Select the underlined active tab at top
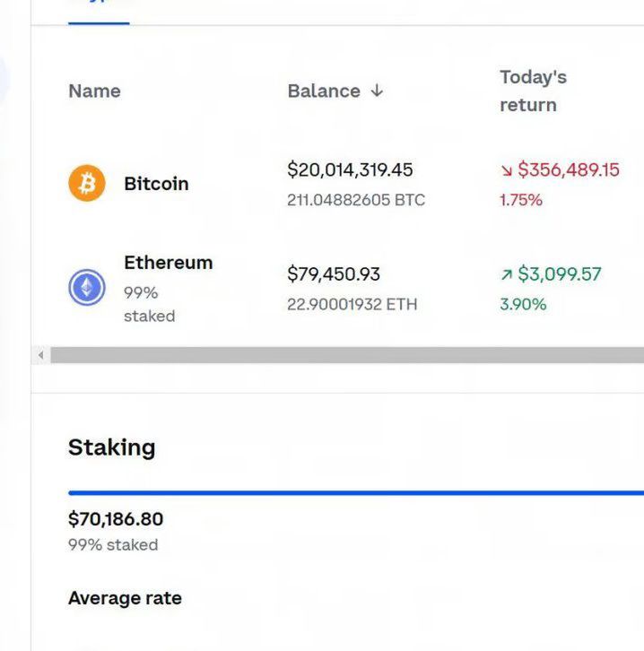Image resolution: width=644 pixels, height=651 pixels. coord(99,13)
